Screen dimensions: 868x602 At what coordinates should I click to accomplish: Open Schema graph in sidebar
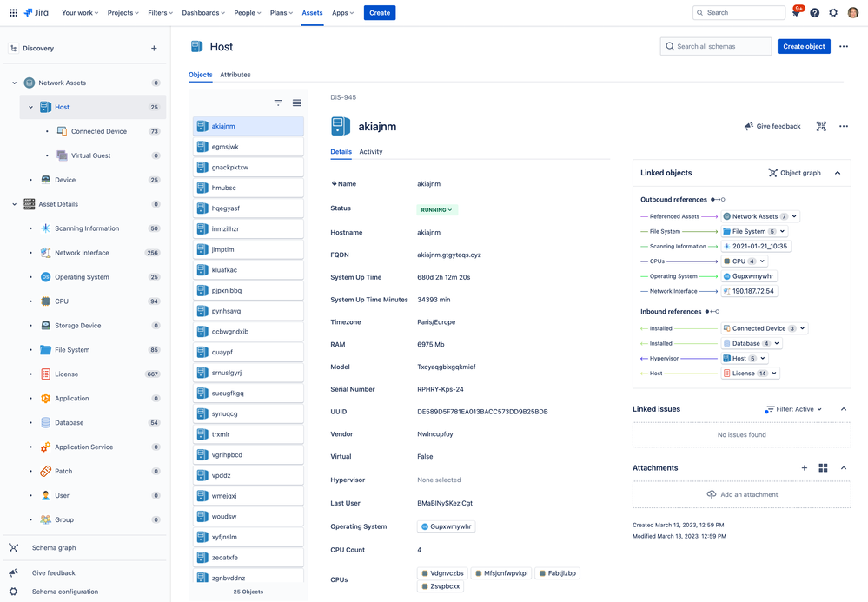coord(54,548)
